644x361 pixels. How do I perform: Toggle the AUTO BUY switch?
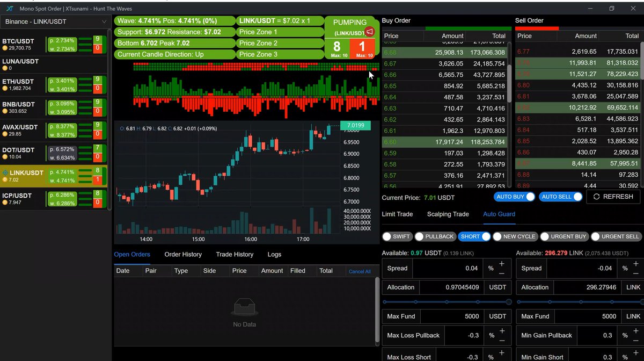(514, 197)
